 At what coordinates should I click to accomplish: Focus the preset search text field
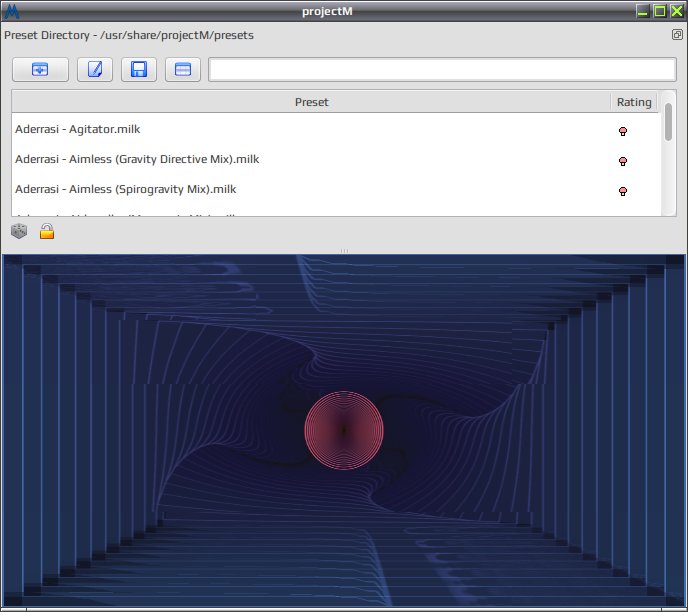point(442,69)
